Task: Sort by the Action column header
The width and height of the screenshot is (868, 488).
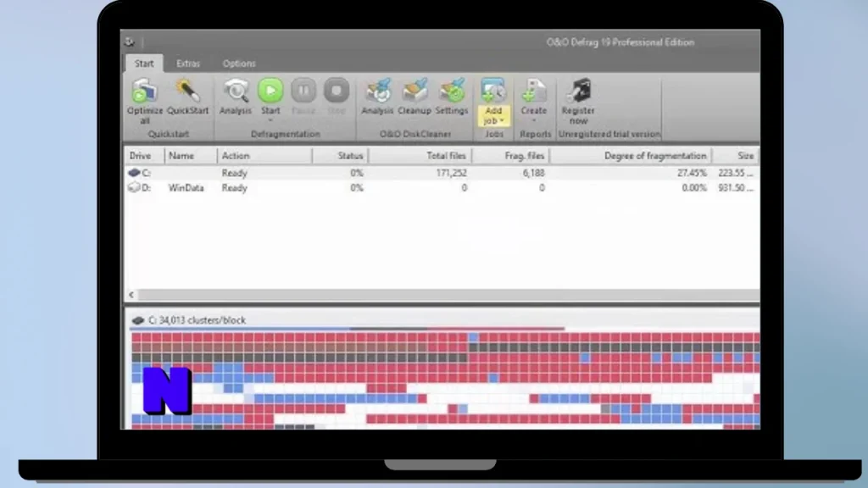Action: [x=264, y=156]
